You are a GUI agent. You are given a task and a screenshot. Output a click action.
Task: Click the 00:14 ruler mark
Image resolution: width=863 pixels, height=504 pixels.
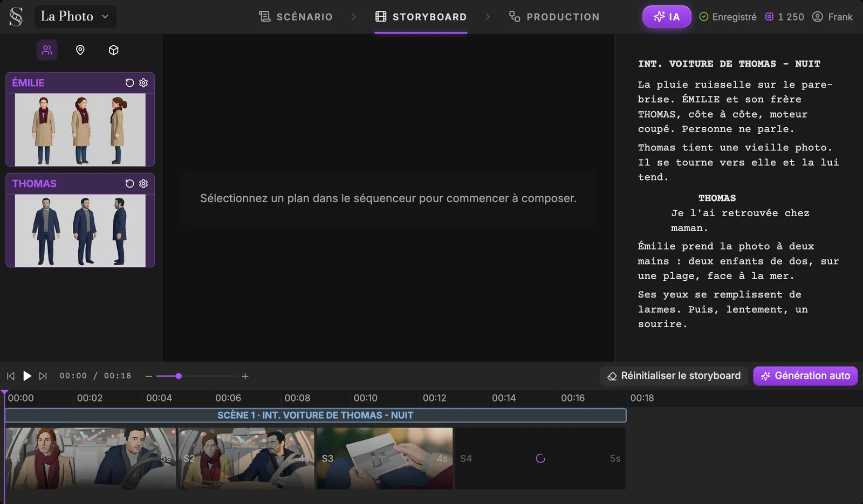pos(504,398)
